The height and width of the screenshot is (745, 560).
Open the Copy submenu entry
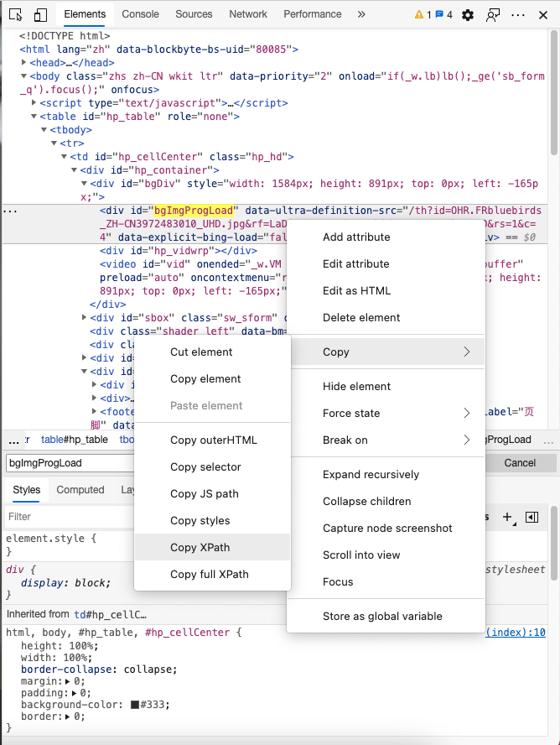click(386, 352)
